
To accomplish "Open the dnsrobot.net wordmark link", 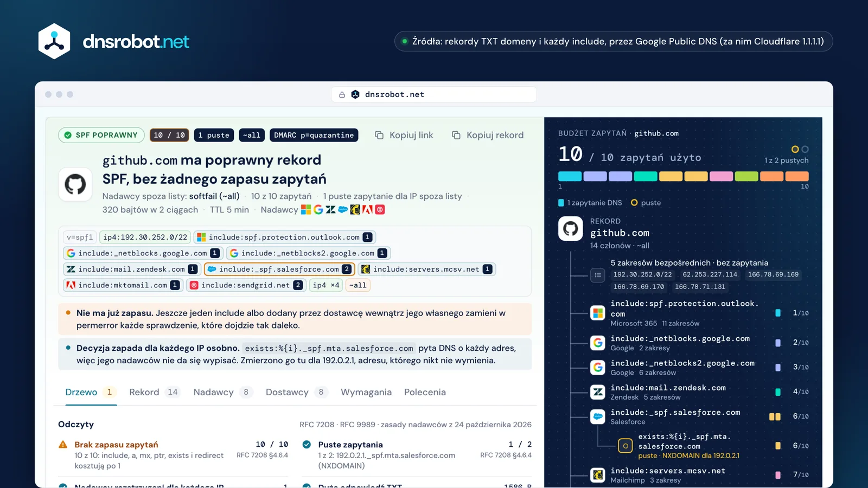I will click(x=136, y=41).
